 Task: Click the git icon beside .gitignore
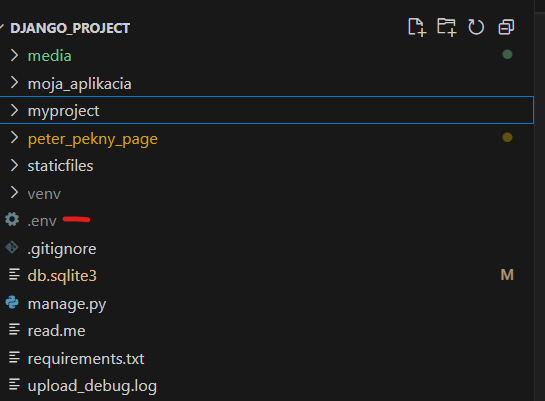point(12,247)
